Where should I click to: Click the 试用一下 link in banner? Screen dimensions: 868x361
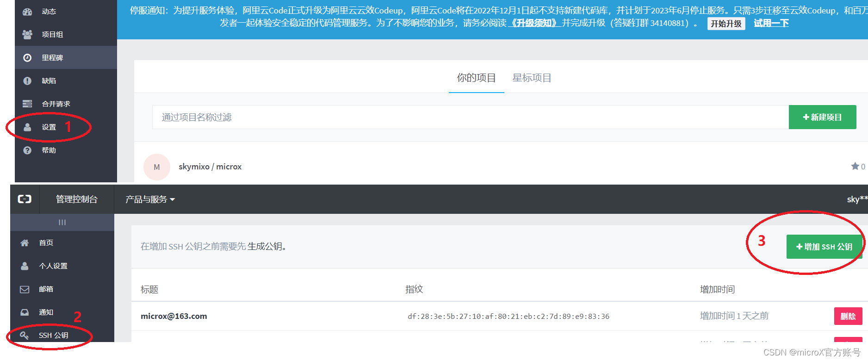771,23
